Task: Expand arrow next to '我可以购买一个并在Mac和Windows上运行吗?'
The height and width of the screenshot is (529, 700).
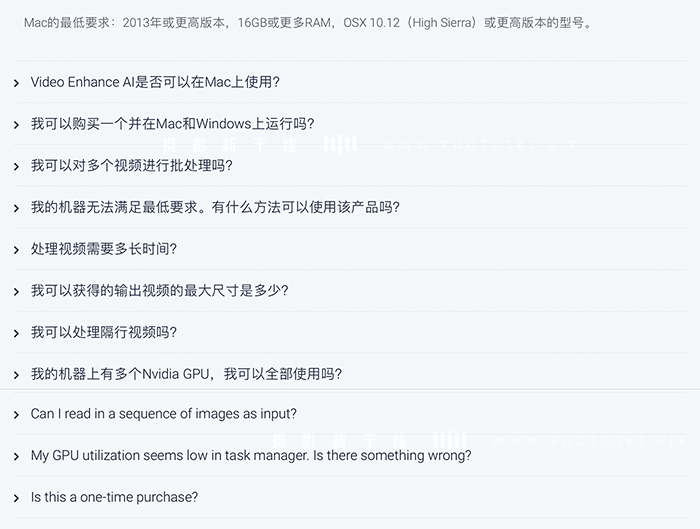Action: 17,125
